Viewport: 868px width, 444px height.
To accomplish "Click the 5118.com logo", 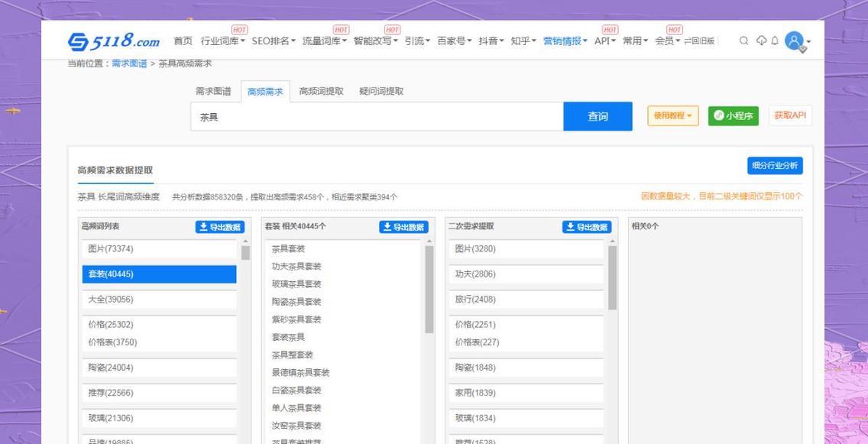I will point(114,41).
